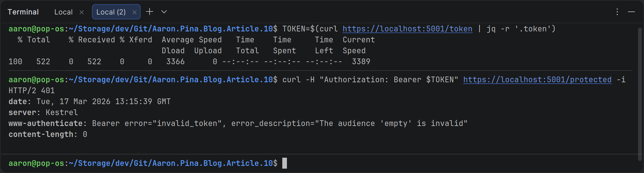Open the localhost:5001/token link

tap(407, 29)
